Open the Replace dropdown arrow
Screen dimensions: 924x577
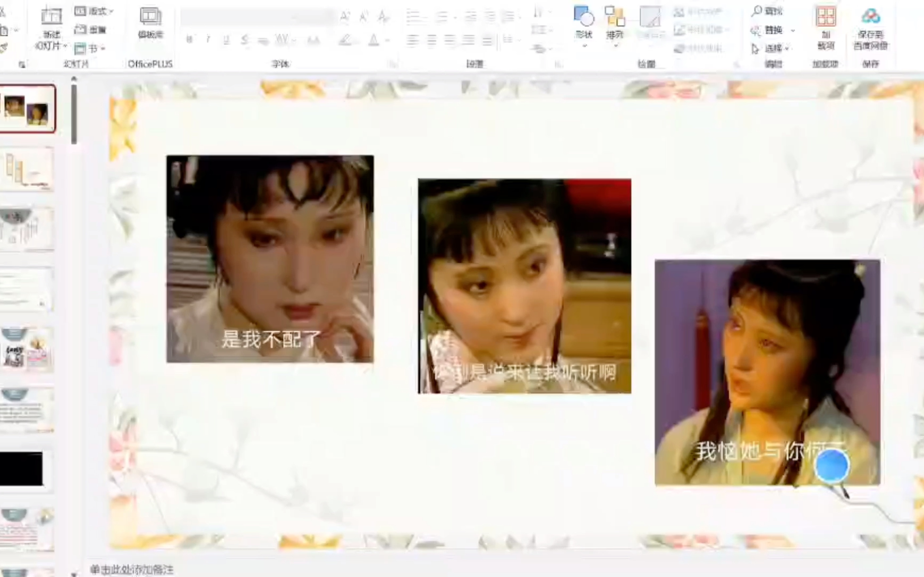792,30
